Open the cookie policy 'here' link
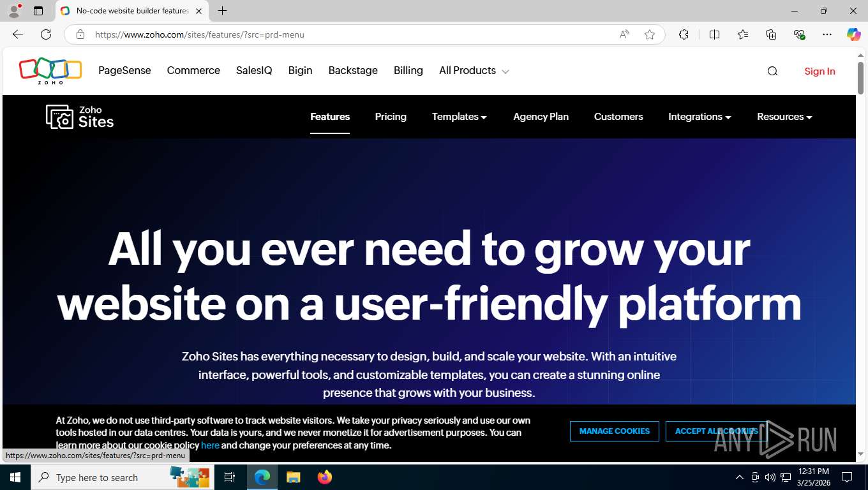The height and width of the screenshot is (490, 868). click(x=210, y=445)
